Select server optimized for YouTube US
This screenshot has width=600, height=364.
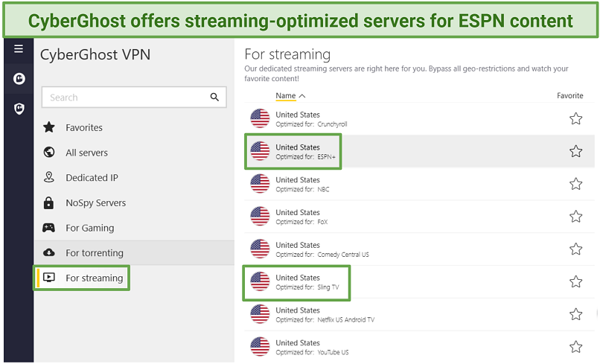(x=419, y=347)
